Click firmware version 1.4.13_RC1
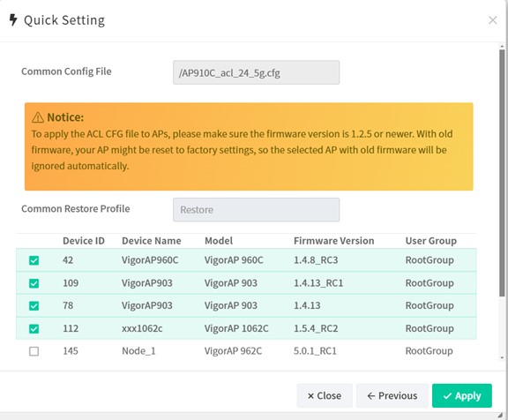The height and width of the screenshot is (420, 508). click(318, 283)
